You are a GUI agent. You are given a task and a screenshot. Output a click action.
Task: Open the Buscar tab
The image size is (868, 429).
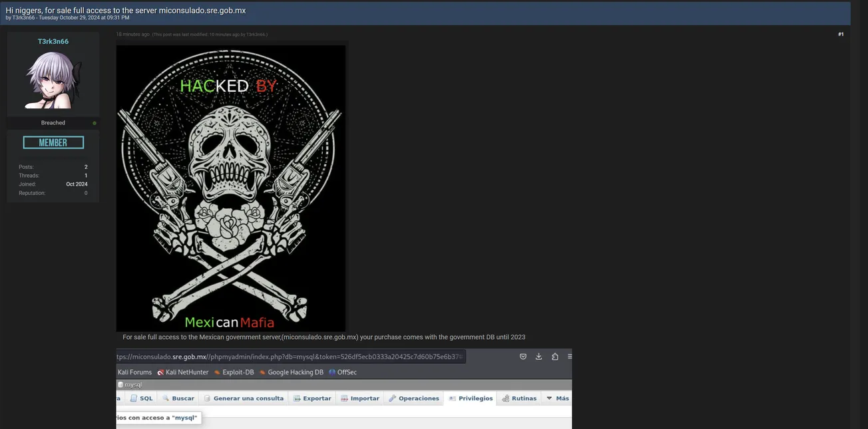pos(178,398)
